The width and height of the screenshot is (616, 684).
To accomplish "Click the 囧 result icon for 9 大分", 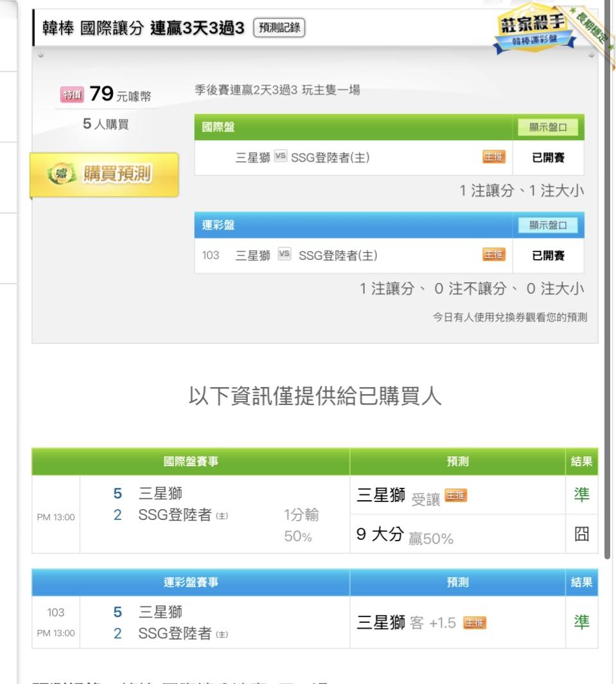I will [x=581, y=534].
